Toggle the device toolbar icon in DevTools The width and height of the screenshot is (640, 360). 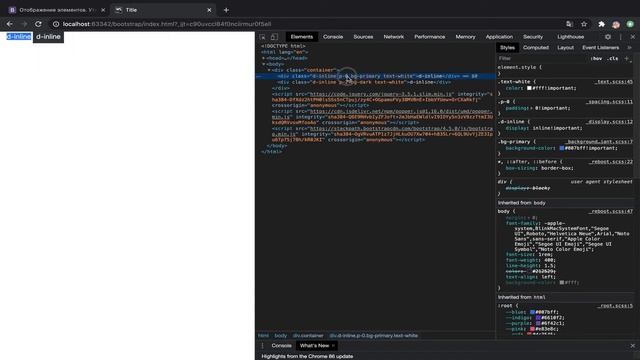[x=274, y=37]
